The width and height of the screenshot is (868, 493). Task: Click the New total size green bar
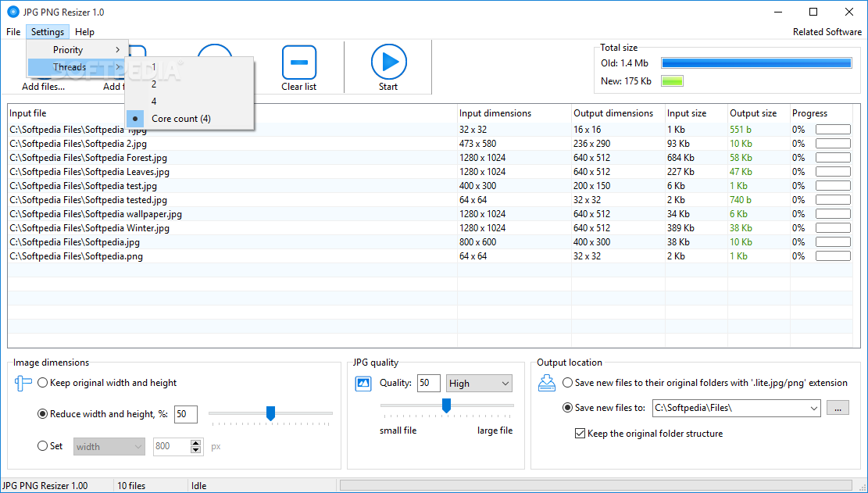(673, 81)
